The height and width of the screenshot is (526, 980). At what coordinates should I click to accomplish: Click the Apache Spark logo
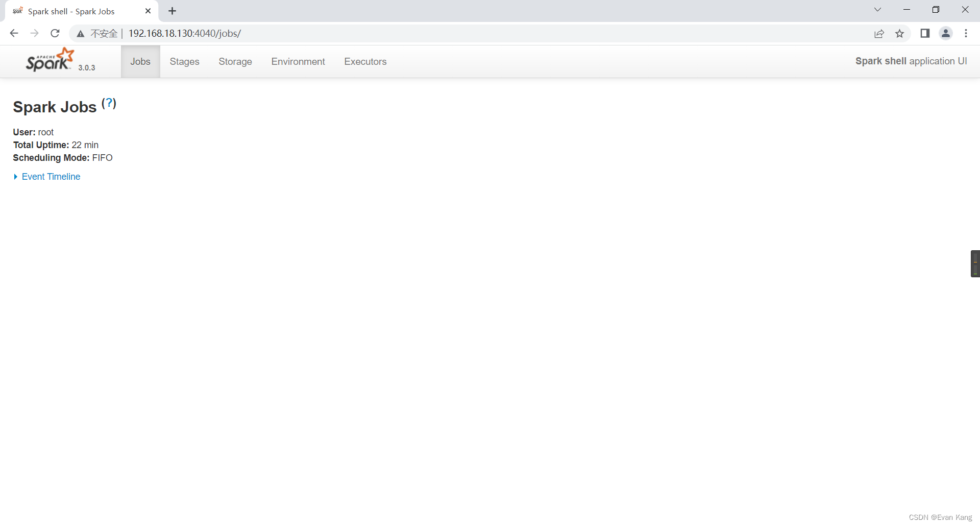pyautogui.click(x=49, y=60)
